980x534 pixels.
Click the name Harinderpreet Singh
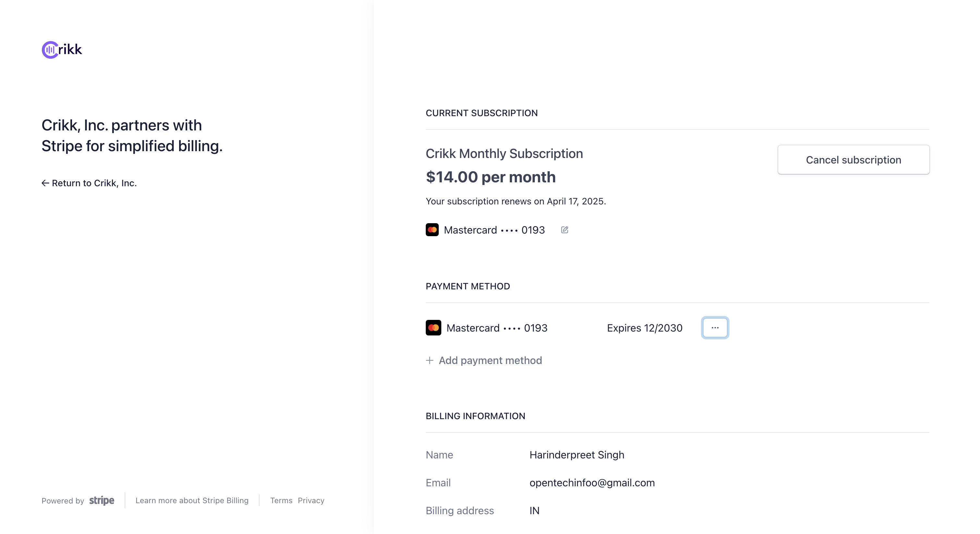(x=577, y=455)
